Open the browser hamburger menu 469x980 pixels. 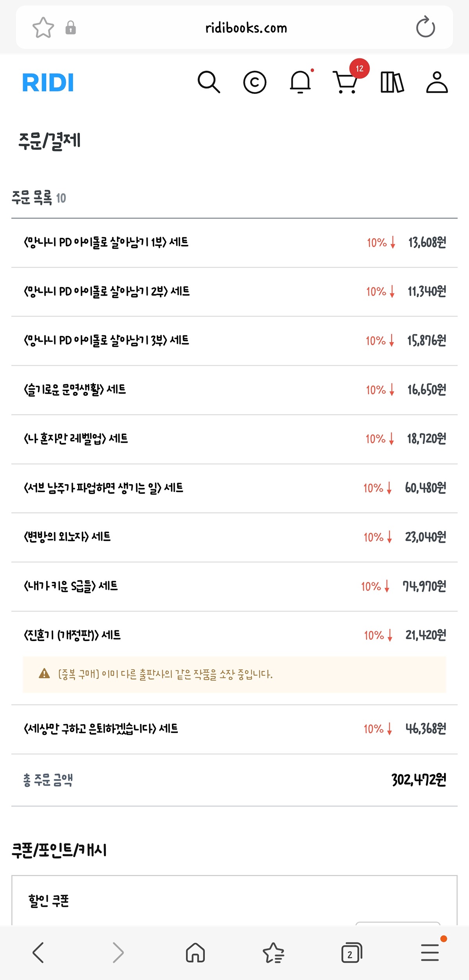click(430, 953)
